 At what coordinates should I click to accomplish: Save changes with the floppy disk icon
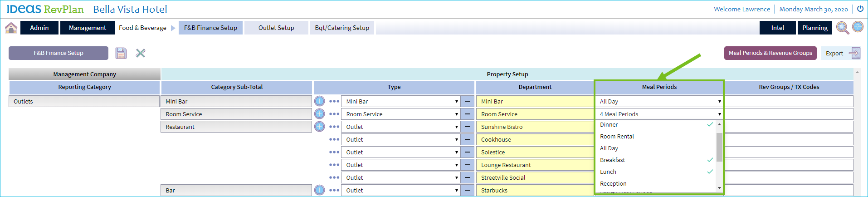point(121,53)
